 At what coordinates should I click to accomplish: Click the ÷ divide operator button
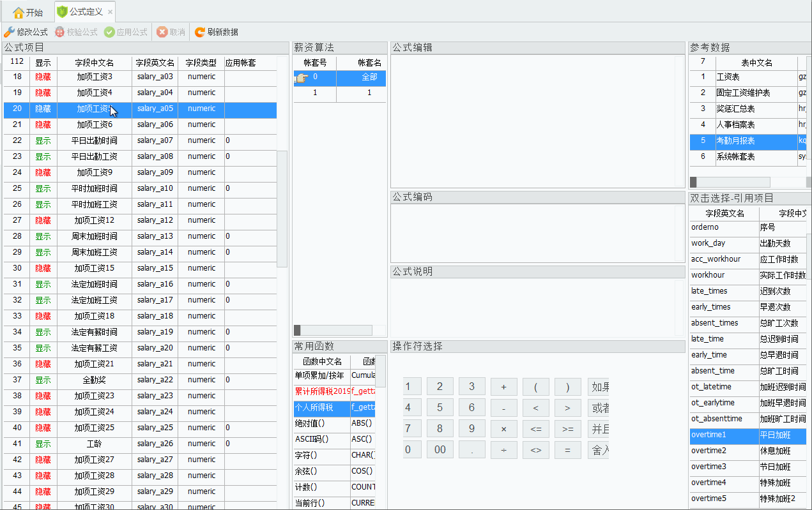pyautogui.click(x=504, y=450)
